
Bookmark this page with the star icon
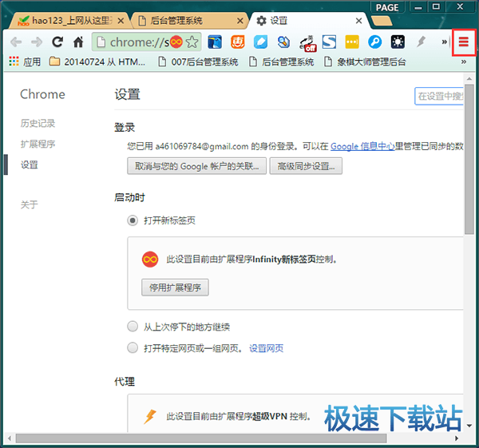(192, 42)
